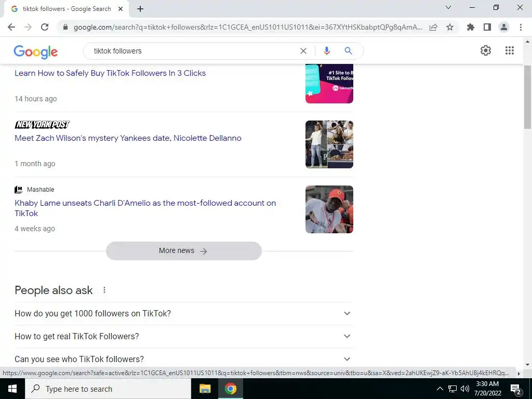Open the notification center icon
The height and width of the screenshot is (399, 532).
(x=516, y=389)
